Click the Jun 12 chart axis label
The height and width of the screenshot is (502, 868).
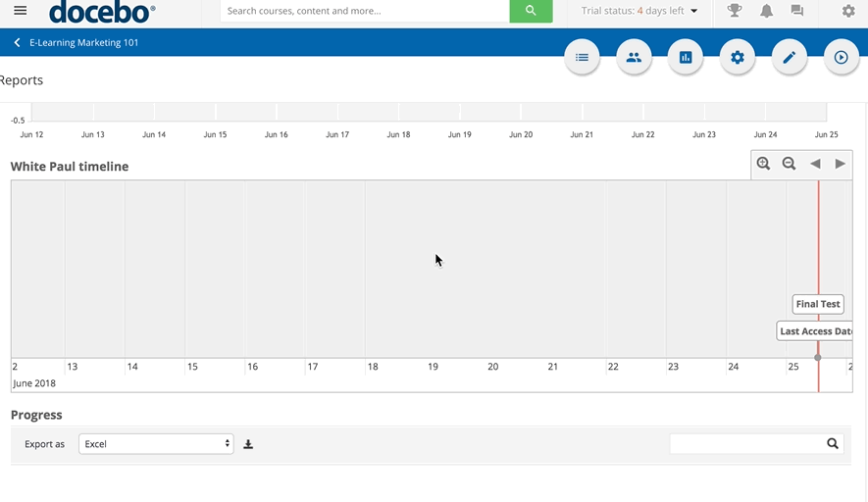click(x=31, y=134)
